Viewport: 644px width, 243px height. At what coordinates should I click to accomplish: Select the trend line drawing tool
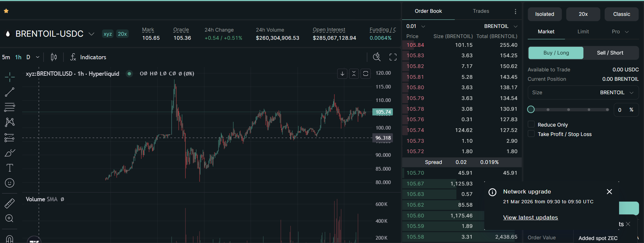(9, 92)
